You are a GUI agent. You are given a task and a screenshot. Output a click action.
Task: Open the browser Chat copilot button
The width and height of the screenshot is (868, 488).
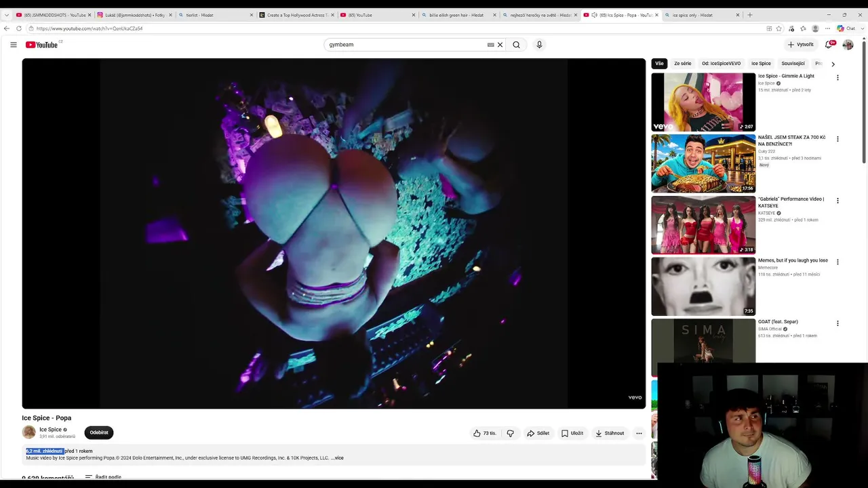coord(849,28)
